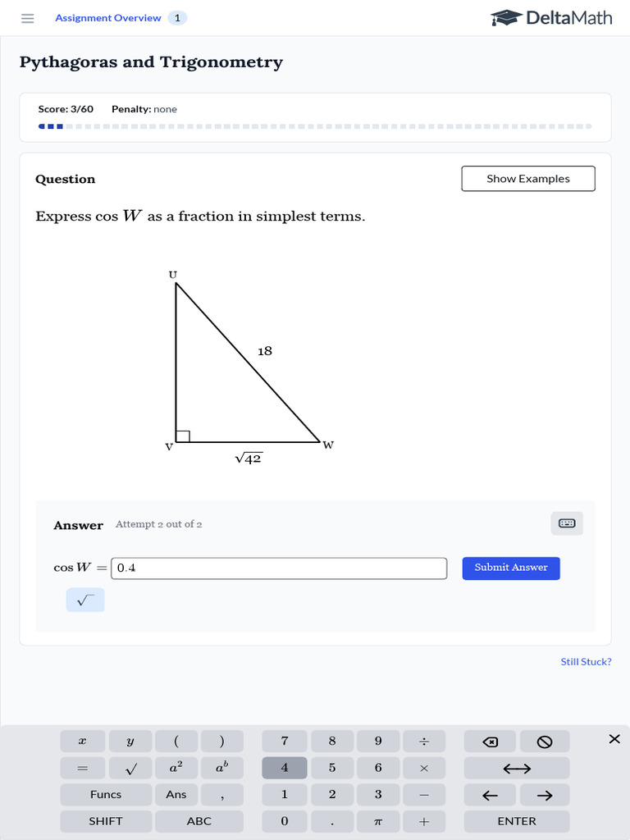Submit Answer for cos W
Screen dimensions: 630x840
(x=510, y=568)
